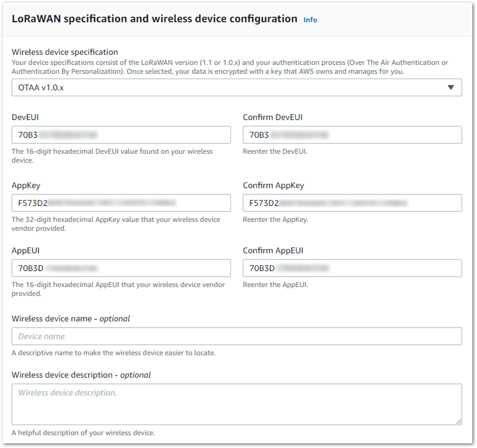477x448 pixels.
Task: Click the 'Reenter the AppEUI.' hint text
Action: pos(275,285)
